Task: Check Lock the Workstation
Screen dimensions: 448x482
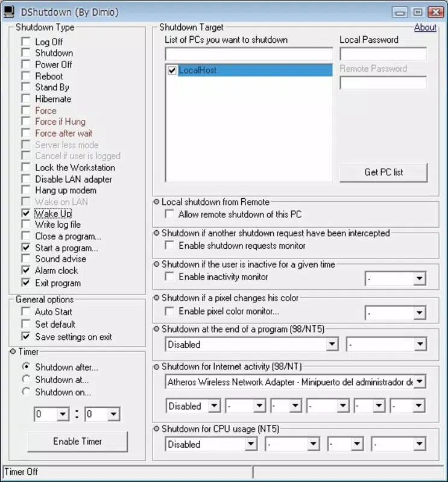Action: click(26, 167)
